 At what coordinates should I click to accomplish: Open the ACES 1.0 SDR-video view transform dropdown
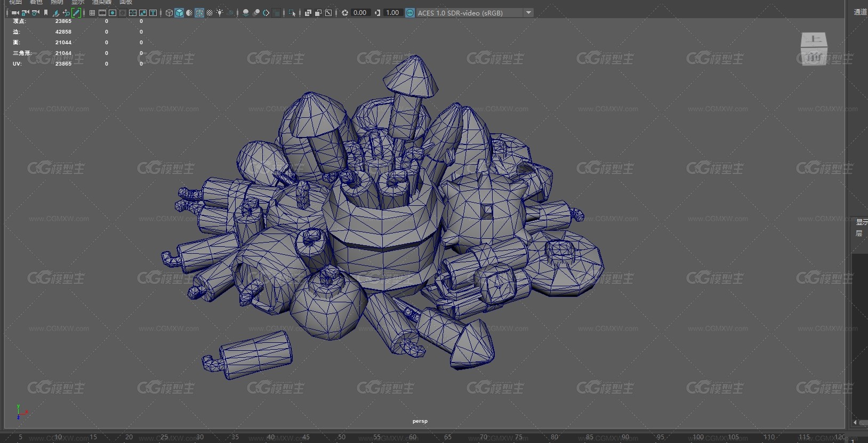point(475,13)
